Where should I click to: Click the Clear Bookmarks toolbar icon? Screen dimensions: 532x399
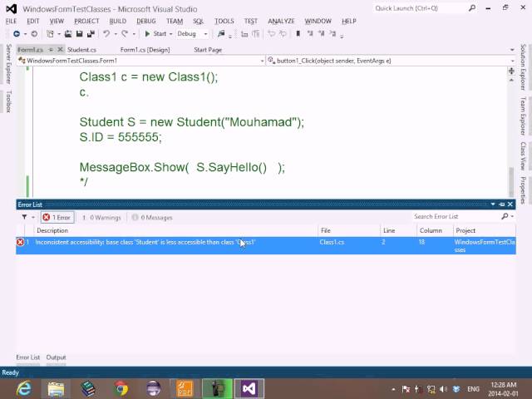332,33
